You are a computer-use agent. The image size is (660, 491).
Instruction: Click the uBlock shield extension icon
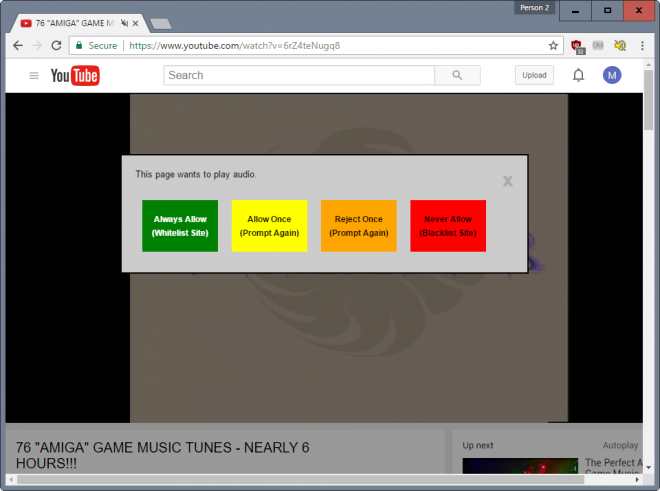click(x=578, y=45)
